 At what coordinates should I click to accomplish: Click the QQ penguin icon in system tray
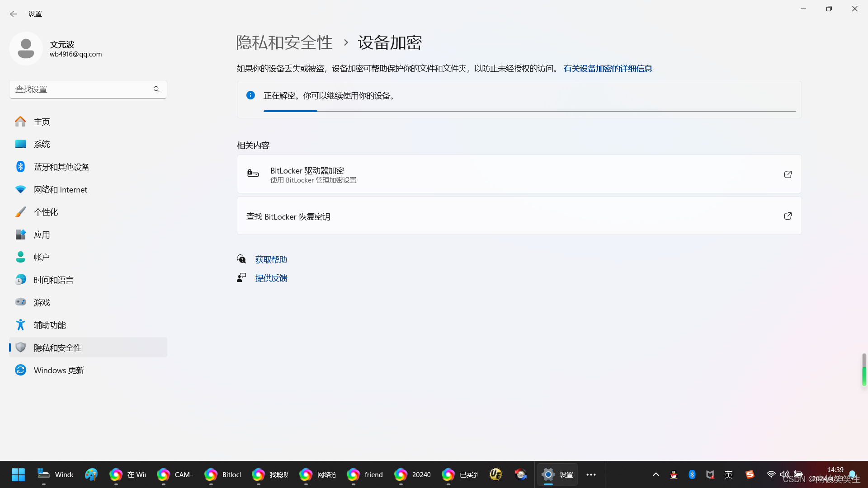(673, 474)
